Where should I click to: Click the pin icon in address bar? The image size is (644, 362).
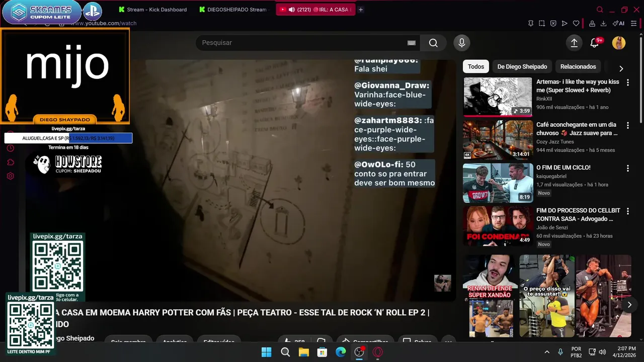(531, 23)
